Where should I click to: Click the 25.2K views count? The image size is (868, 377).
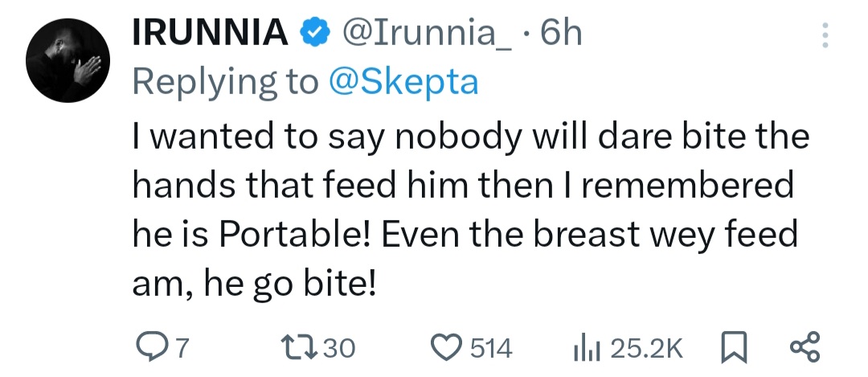[x=646, y=348]
